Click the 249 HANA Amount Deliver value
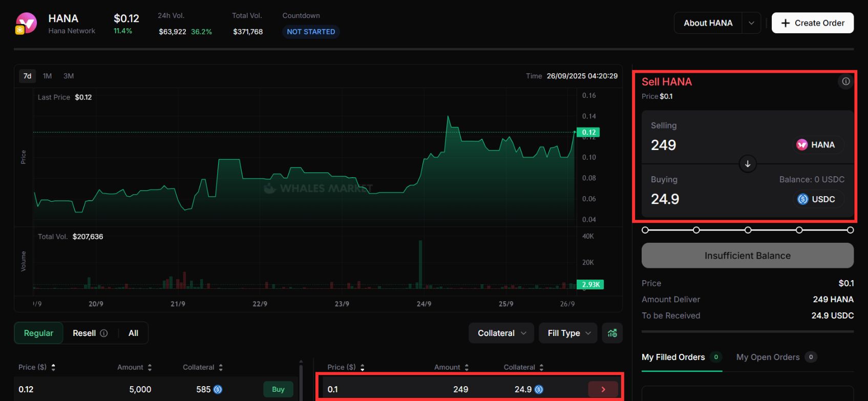 pyautogui.click(x=833, y=300)
